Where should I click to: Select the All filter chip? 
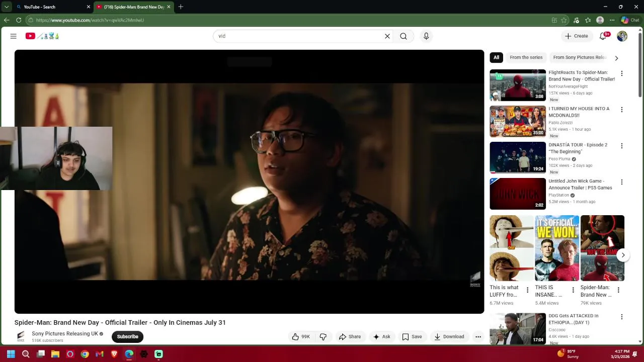coord(496,57)
